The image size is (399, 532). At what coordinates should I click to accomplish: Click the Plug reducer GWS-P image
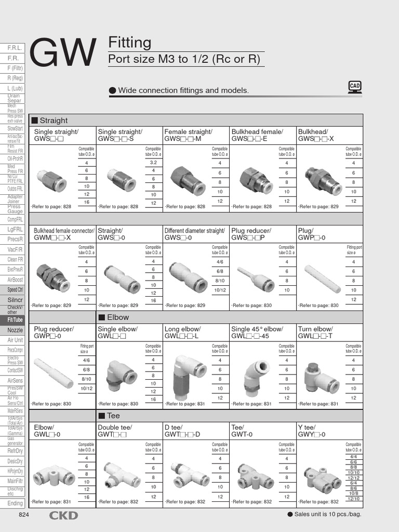tap(256, 278)
